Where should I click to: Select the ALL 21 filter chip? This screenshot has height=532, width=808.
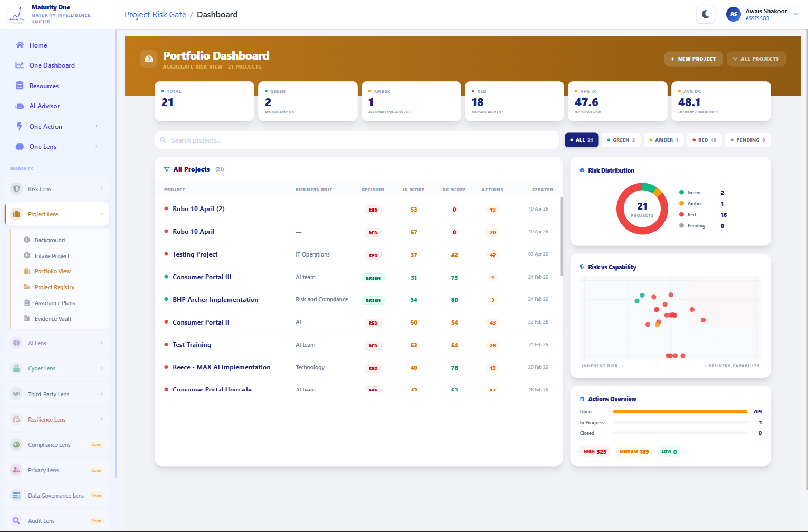click(x=582, y=140)
